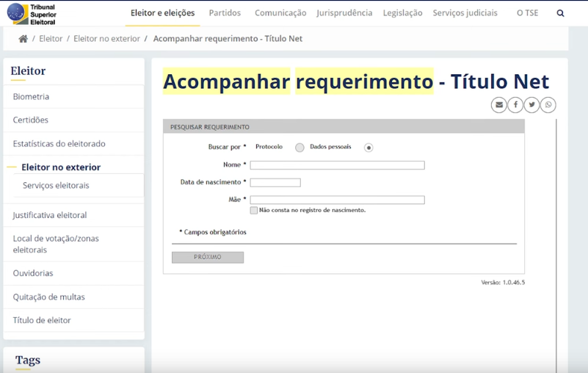588x373 pixels.
Task: Click the Tags panel heading
Action: 28,361
